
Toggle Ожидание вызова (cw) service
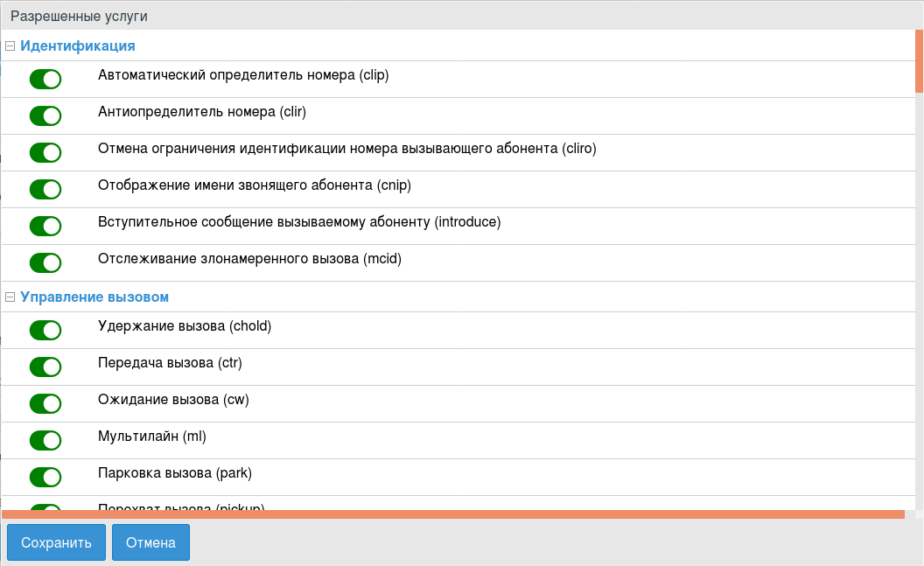(x=45, y=403)
